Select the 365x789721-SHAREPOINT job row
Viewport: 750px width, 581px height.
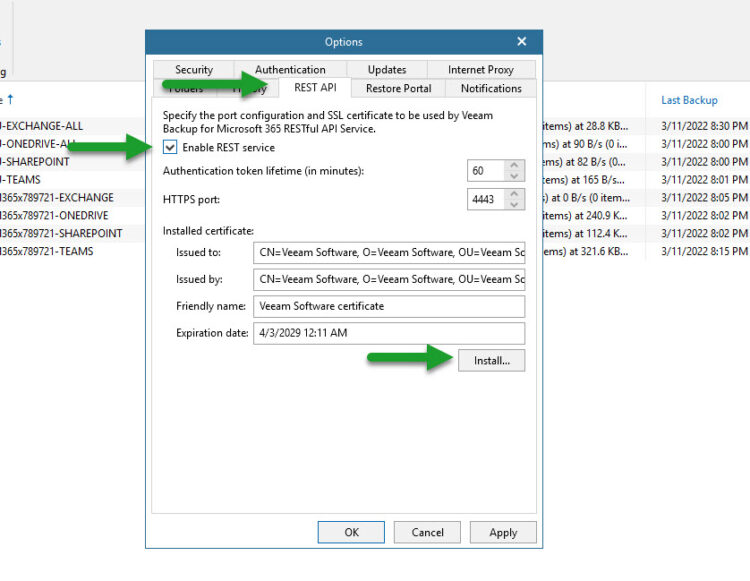click(x=72, y=233)
